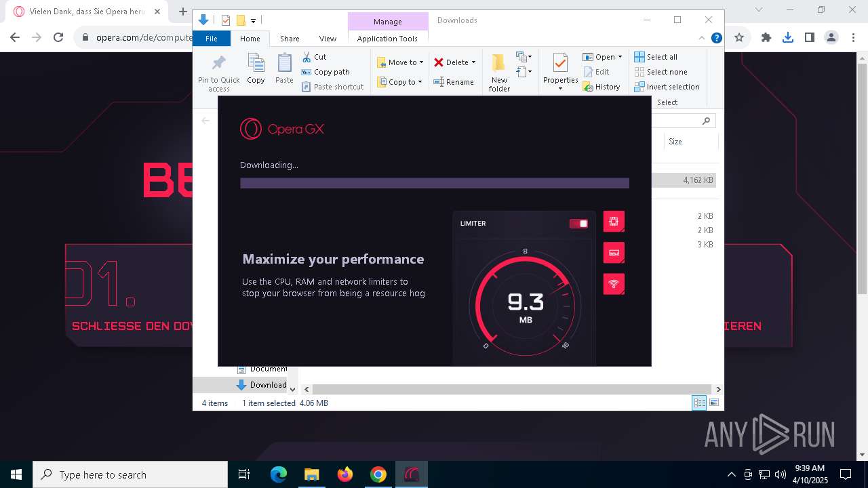Click quick access Properties checkmark icon
868x488 pixels.
[x=226, y=20]
